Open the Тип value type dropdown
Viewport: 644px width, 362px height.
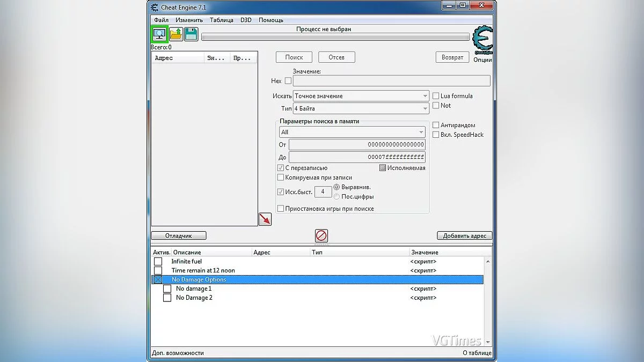[x=361, y=108]
